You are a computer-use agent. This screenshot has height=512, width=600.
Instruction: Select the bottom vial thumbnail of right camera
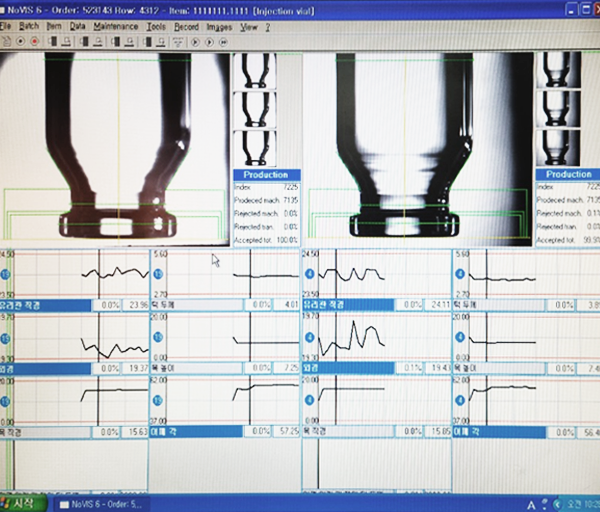pos(557,148)
